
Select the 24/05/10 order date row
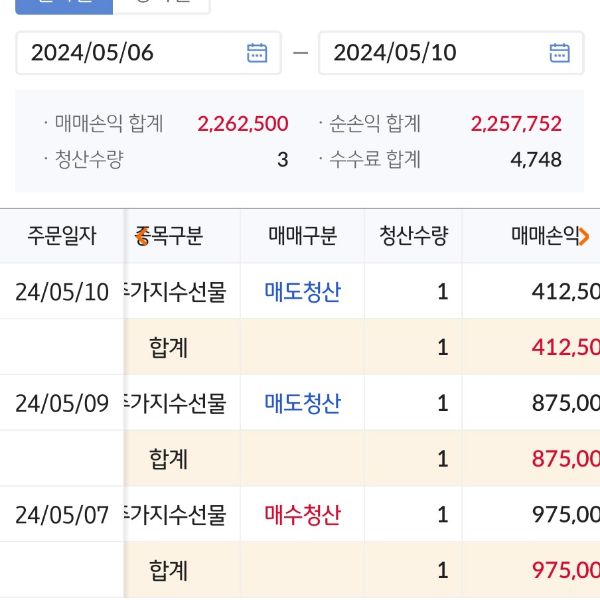pos(62,292)
